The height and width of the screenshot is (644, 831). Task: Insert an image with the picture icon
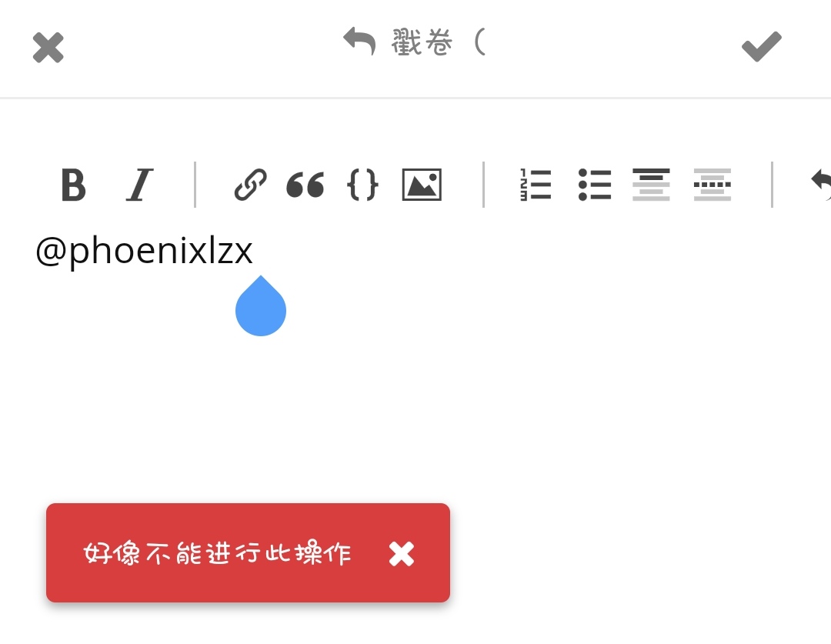(x=422, y=185)
